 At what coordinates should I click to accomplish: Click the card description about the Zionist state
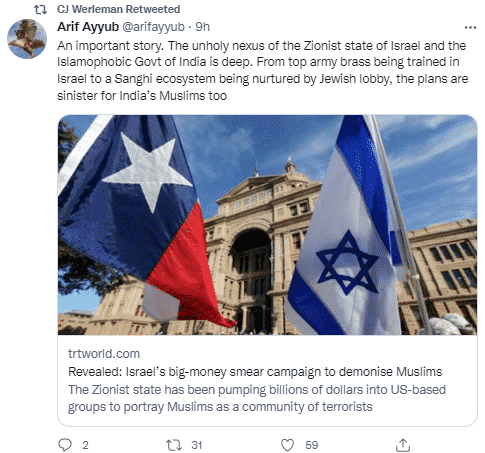(257, 398)
